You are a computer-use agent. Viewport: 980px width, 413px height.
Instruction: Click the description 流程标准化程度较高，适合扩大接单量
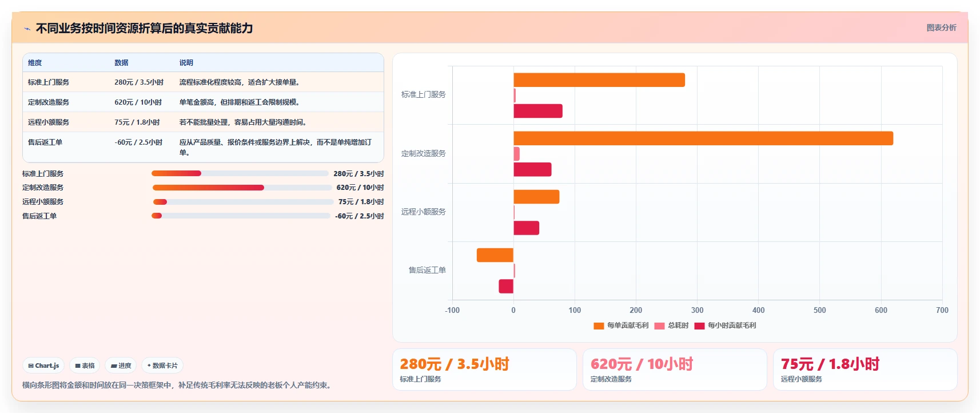pos(240,82)
